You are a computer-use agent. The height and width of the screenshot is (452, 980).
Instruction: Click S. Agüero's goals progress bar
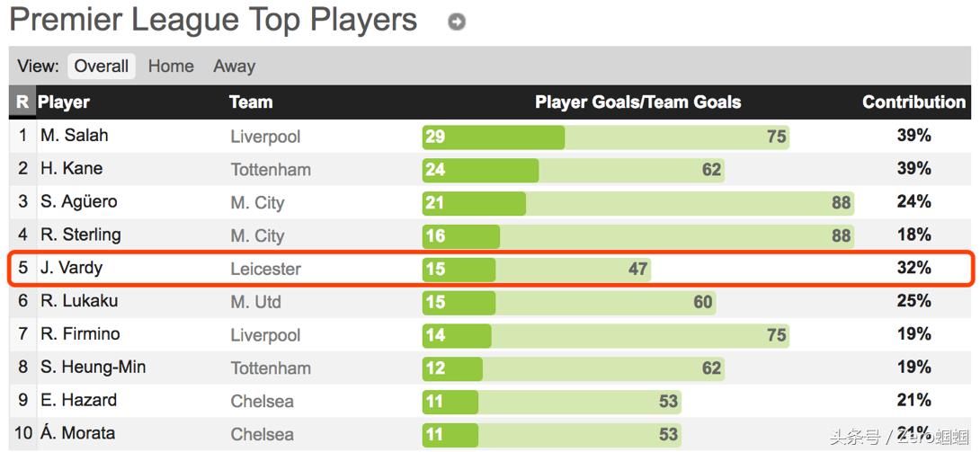pos(637,203)
